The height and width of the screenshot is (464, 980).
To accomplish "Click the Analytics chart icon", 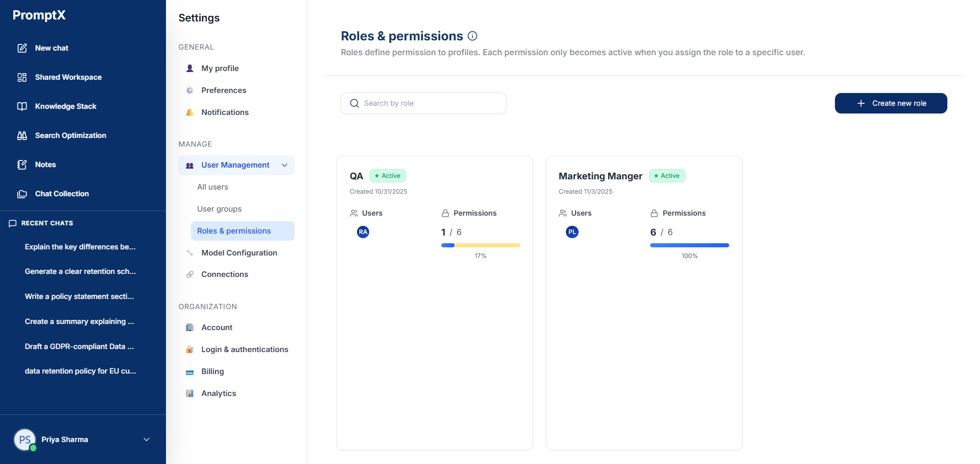I will [x=190, y=393].
